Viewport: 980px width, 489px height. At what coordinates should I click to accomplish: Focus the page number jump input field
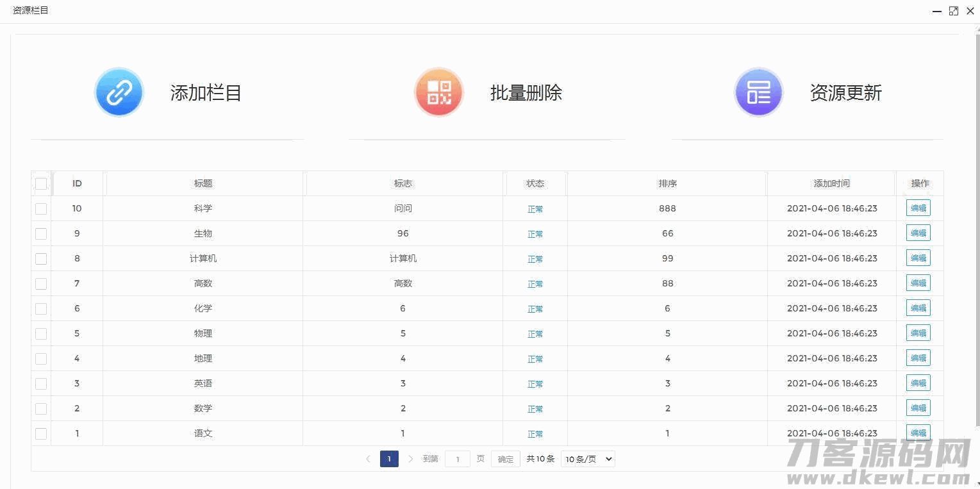[458, 459]
